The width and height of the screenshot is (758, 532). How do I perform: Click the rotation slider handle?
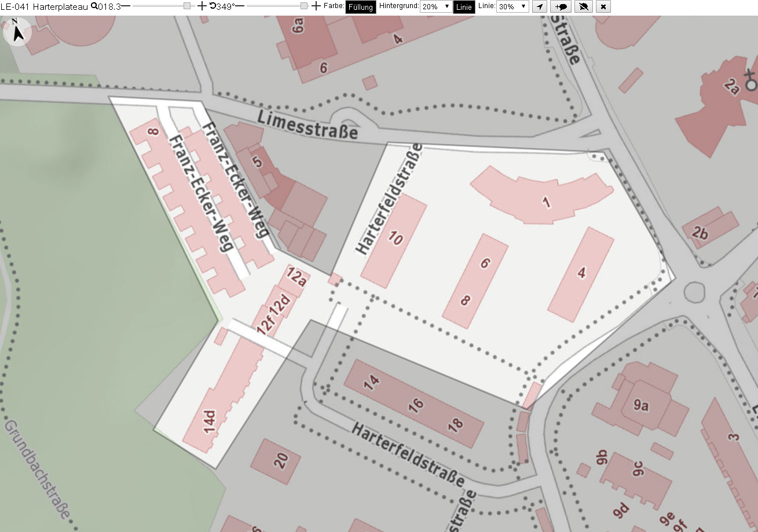304,6
